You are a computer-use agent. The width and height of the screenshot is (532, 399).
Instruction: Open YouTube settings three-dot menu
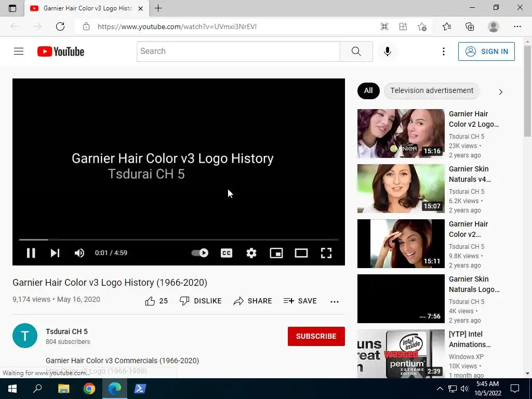[444, 51]
